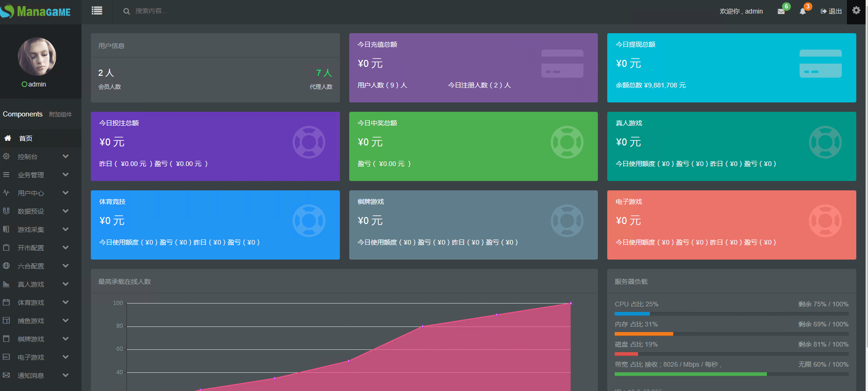Click the lifebuoy icon in 电子游戏 card
The height and width of the screenshot is (391, 868).
coord(825,221)
